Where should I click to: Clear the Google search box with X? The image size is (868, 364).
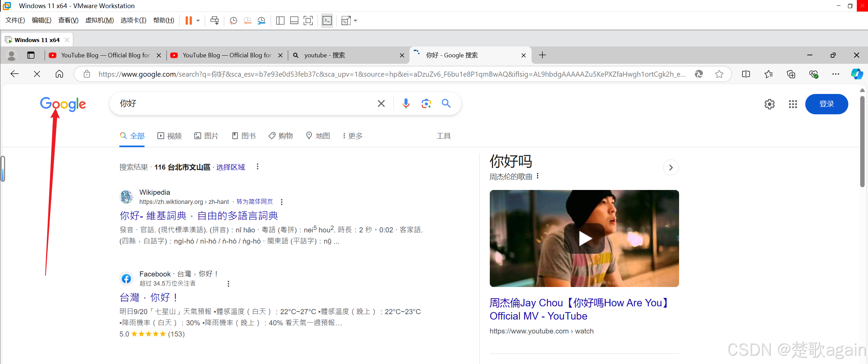[381, 103]
